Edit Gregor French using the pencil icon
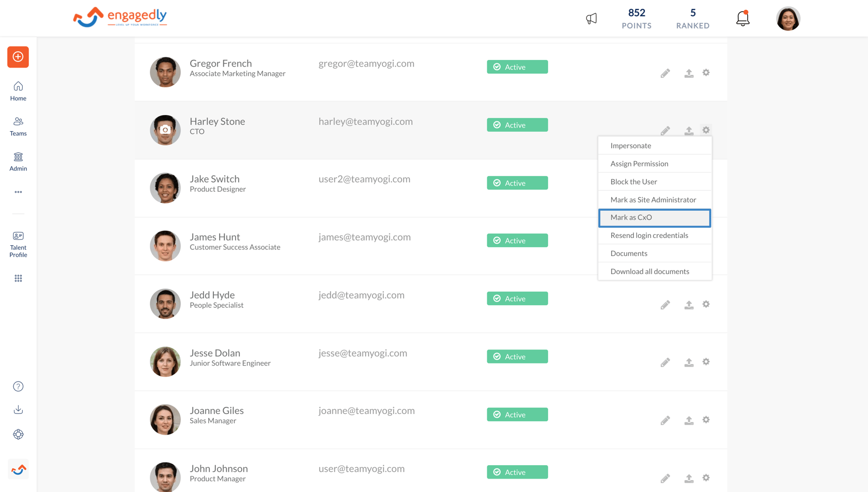The height and width of the screenshot is (492, 868). click(x=665, y=73)
